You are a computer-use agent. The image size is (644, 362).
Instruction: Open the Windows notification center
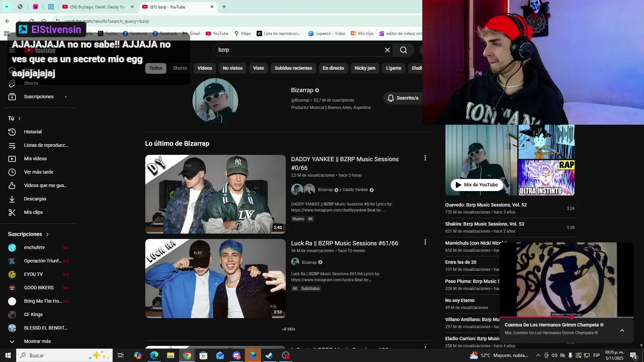(633, 355)
